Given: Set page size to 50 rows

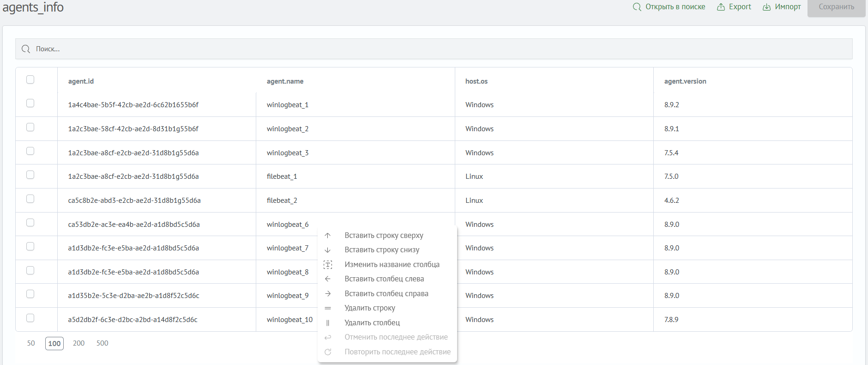Looking at the screenshot, I should tap(31, 343).
